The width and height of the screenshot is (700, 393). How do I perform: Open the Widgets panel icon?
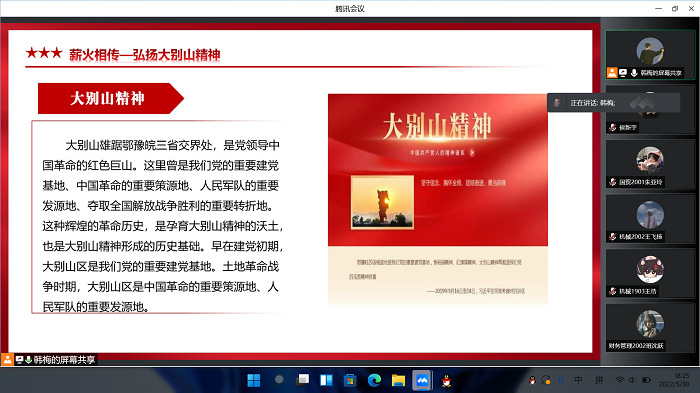pyautogui.click(x=326, y=380)
